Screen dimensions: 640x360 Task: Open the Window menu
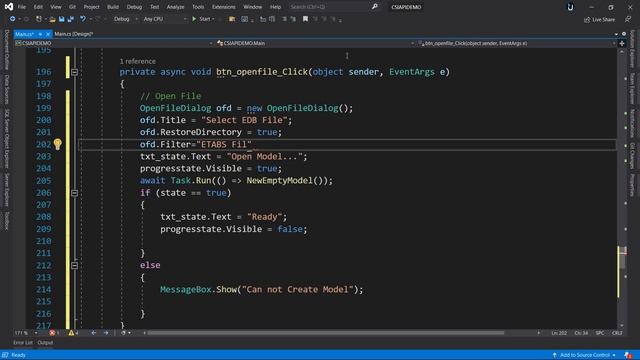[252, 7]
